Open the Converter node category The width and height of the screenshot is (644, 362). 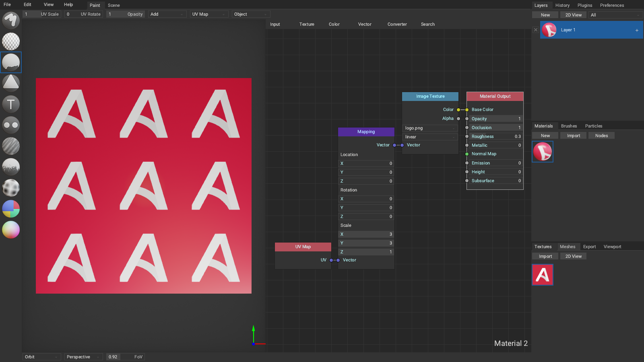coord(397,24)
